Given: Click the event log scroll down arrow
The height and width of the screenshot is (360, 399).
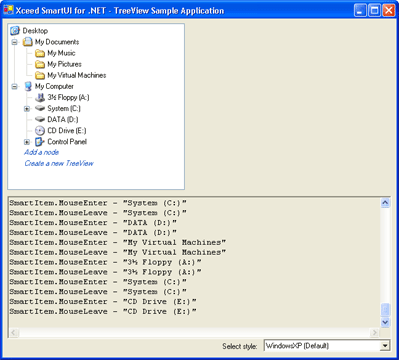Looking at the screenshot, I should [385, 322].
